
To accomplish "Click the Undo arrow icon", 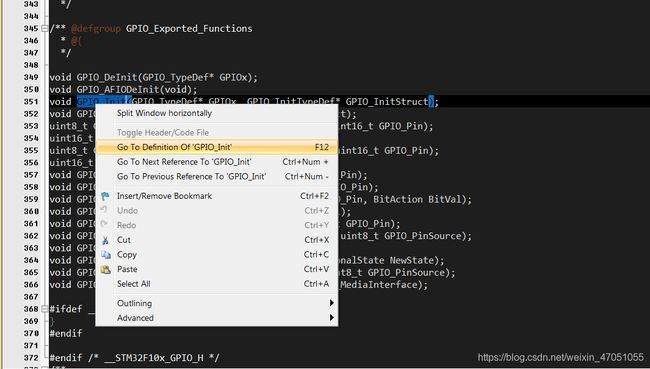I will [104, 210].
